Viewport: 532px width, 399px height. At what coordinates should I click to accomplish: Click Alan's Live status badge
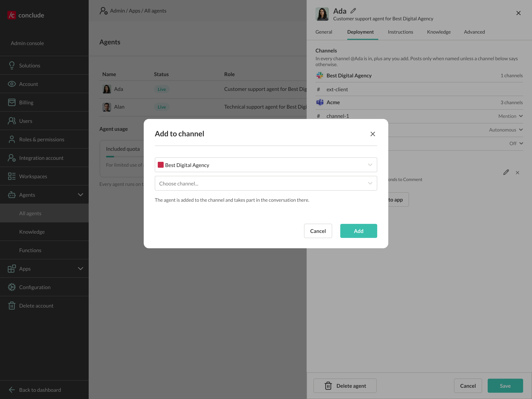[162, 107]
